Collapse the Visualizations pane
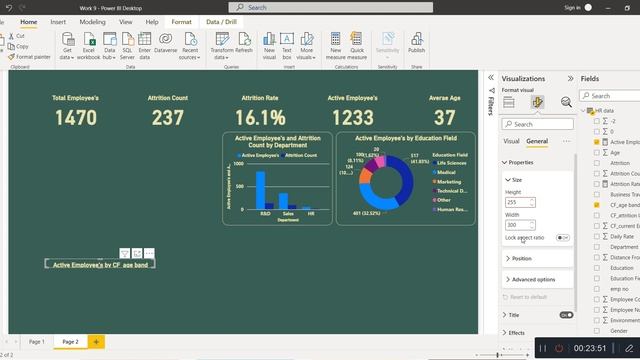The height and width of the screenshot is (360, 640). tap(570, 78)
